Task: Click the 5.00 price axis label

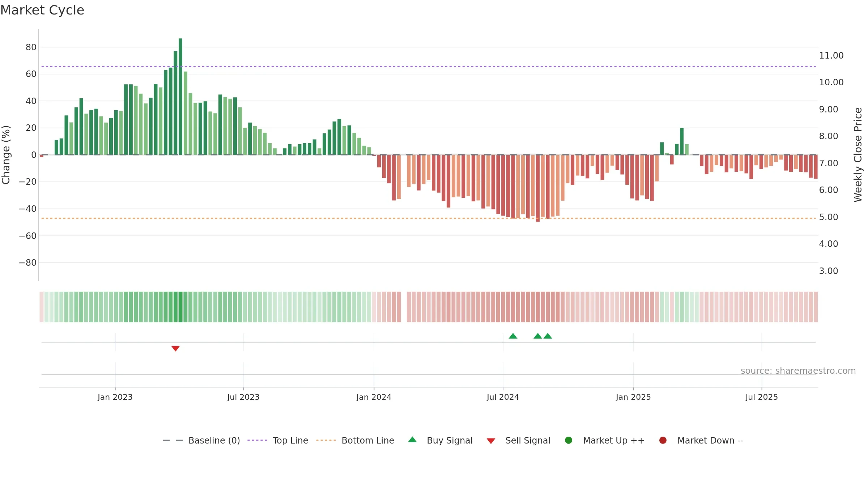Action: coord(829,217)
